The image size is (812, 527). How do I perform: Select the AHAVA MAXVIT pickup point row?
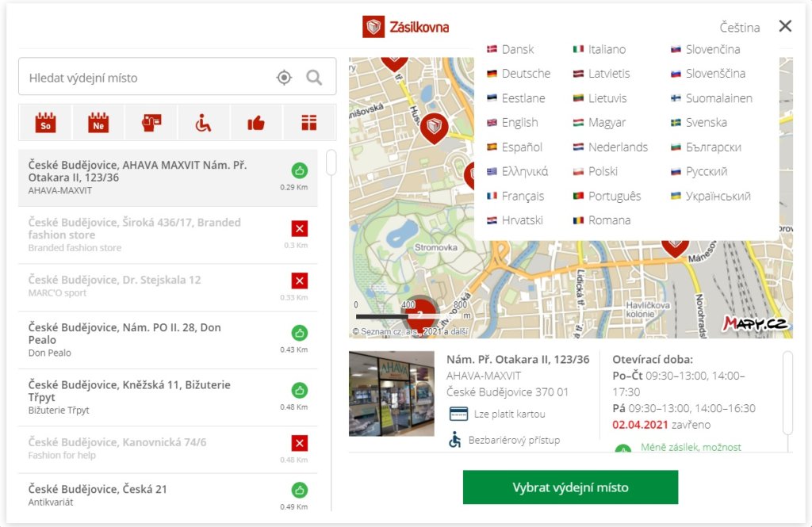[x=168, y=178]
